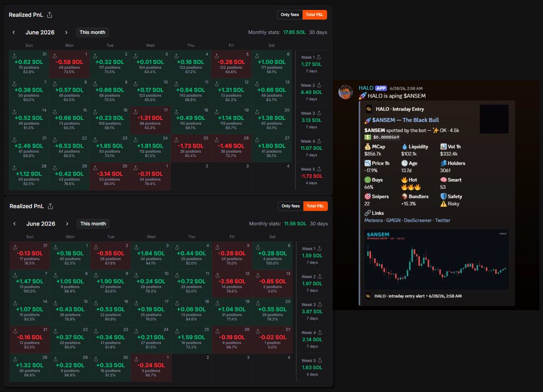Click the +1.59 SOL day cell with 18 positions

191,340
